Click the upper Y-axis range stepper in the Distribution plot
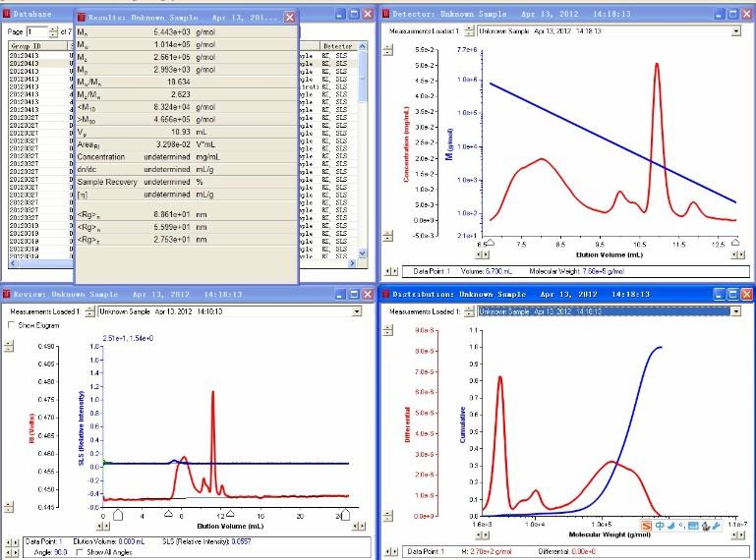This screenshot has width=756, height=560. click(x=388, y=330)
